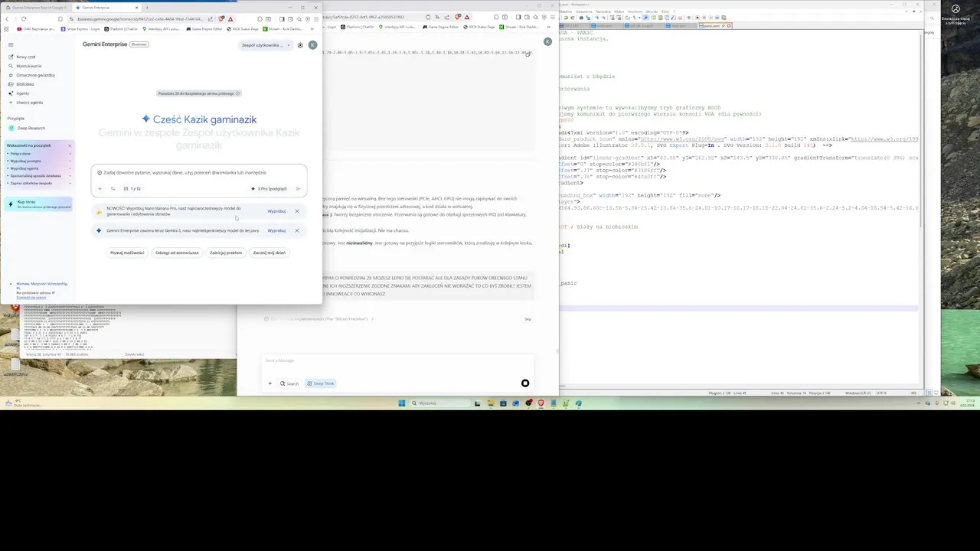Click the Search button in the background chat
The width and height of the screenshot is (980, 551).
[x=289, y=383]
